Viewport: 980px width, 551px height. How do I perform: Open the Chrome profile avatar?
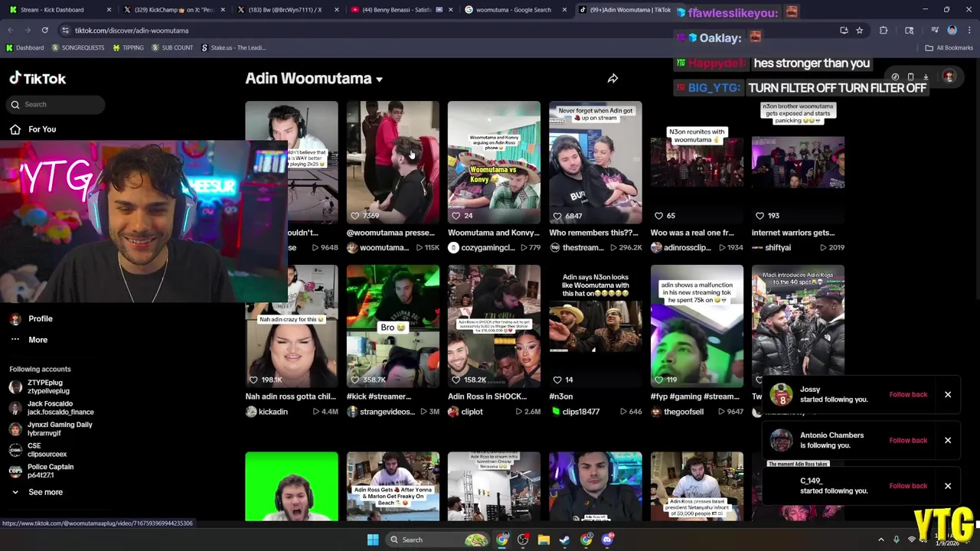(952, 30)
